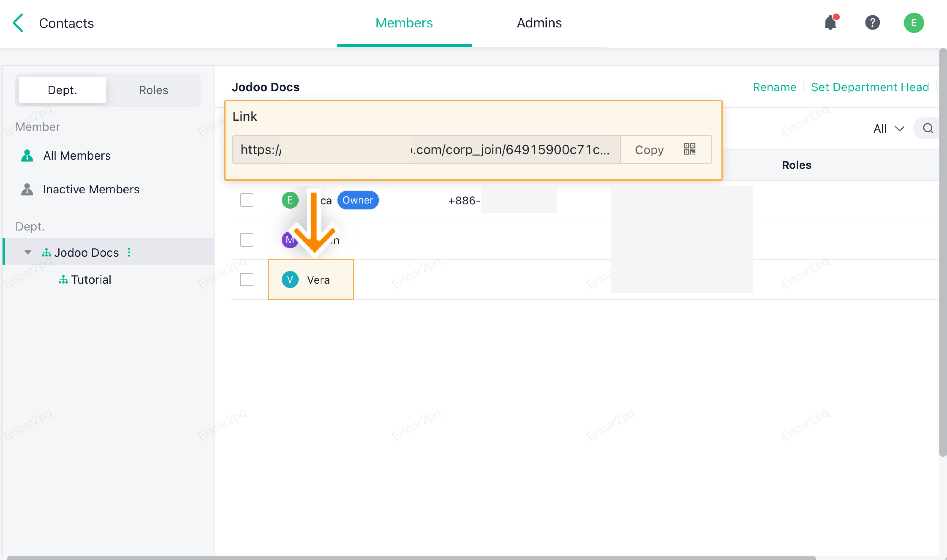Collapse the Jodoo Docs department tree
The width and height of the screenshot is (947, 560).
click(28, 252)
